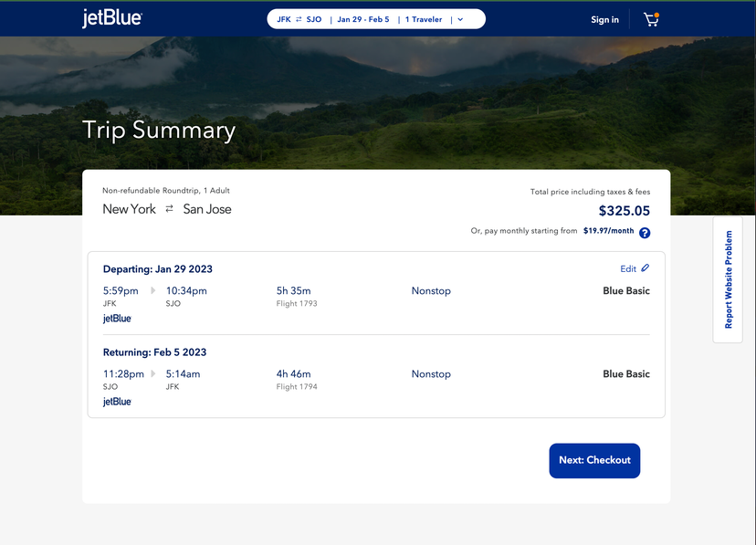Click the jetBlue airline logo on departing flight

(x=117, y=318)
